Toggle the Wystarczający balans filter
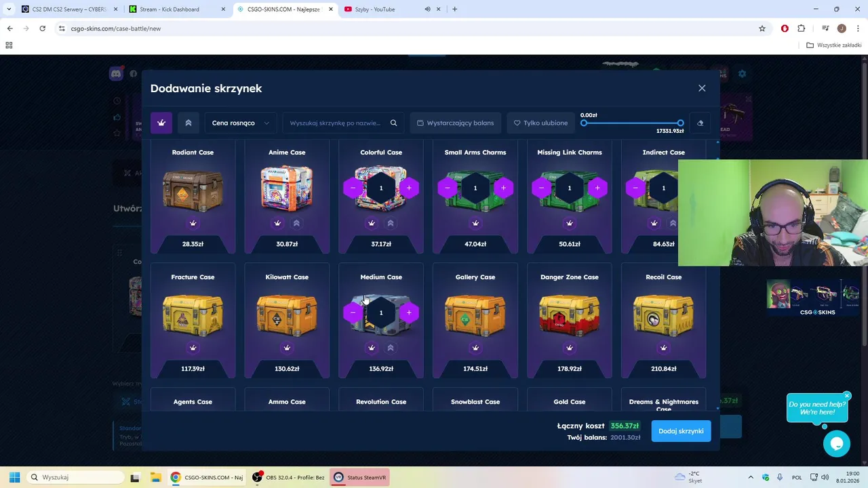 coord(456,123)
